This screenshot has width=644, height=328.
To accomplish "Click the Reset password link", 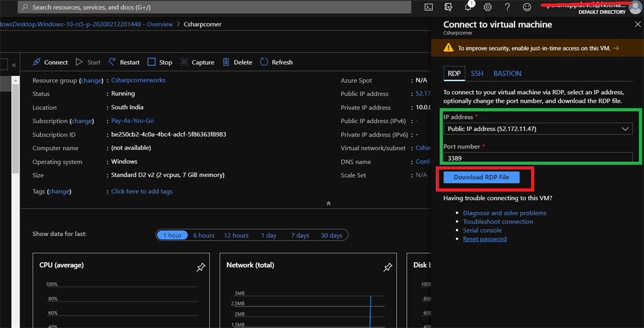I will pos(485,239).
